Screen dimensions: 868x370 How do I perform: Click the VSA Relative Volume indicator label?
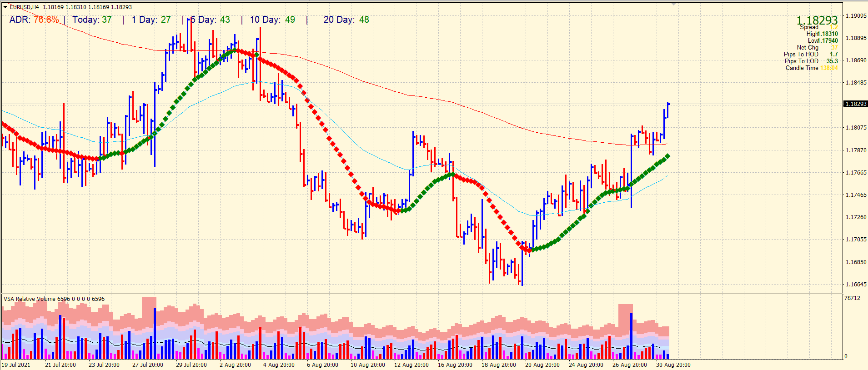(x=30, y=299)
